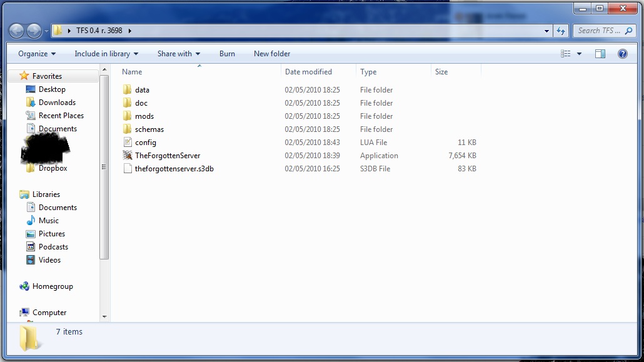Open recent pages dropdown next to Forward
This screenshot has height=362, width=644.
coord(46,31)
